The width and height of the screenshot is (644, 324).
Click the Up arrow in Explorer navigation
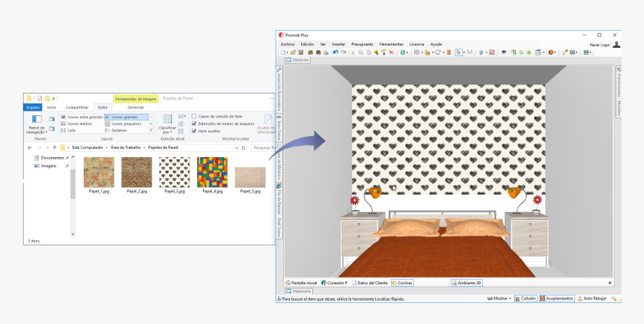point(54,148)
